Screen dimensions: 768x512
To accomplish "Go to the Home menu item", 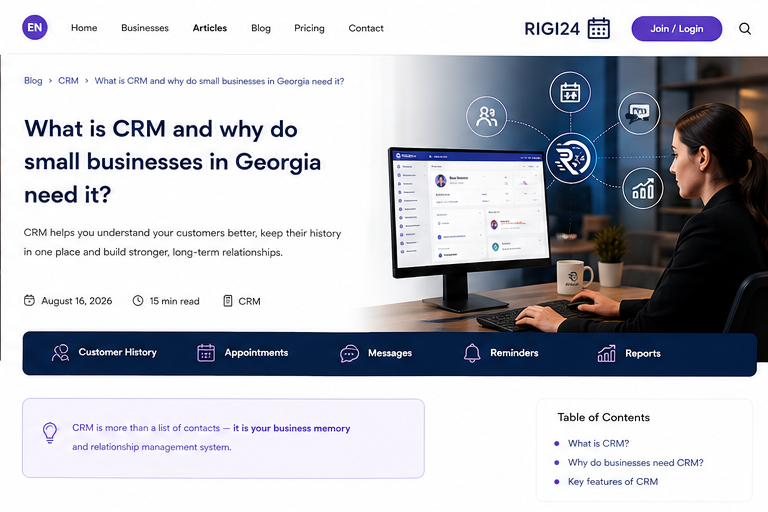I will [x=84, y=28].
